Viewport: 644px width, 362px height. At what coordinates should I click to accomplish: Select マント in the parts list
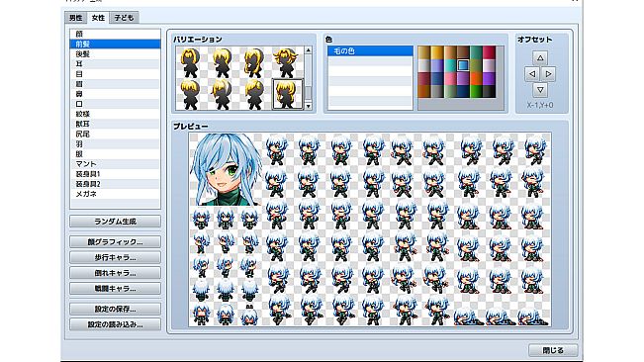115,164
